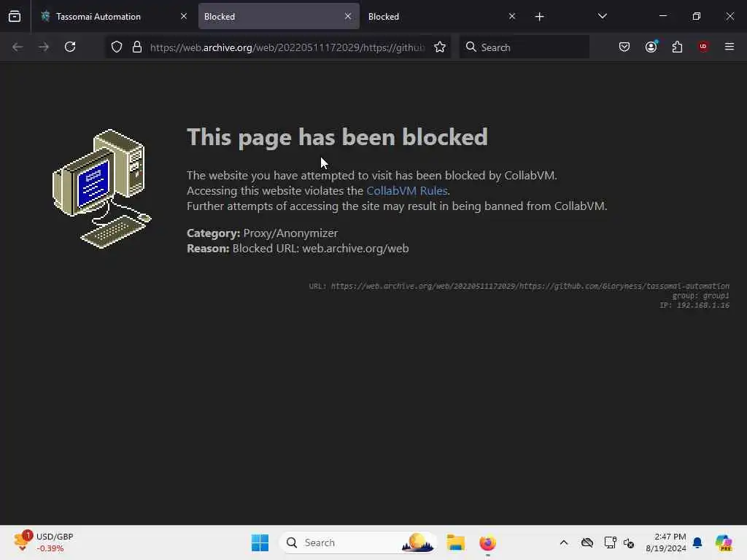Click 'Blocked URL: web.archive.org/web' reason text

(x=321, y=248)
